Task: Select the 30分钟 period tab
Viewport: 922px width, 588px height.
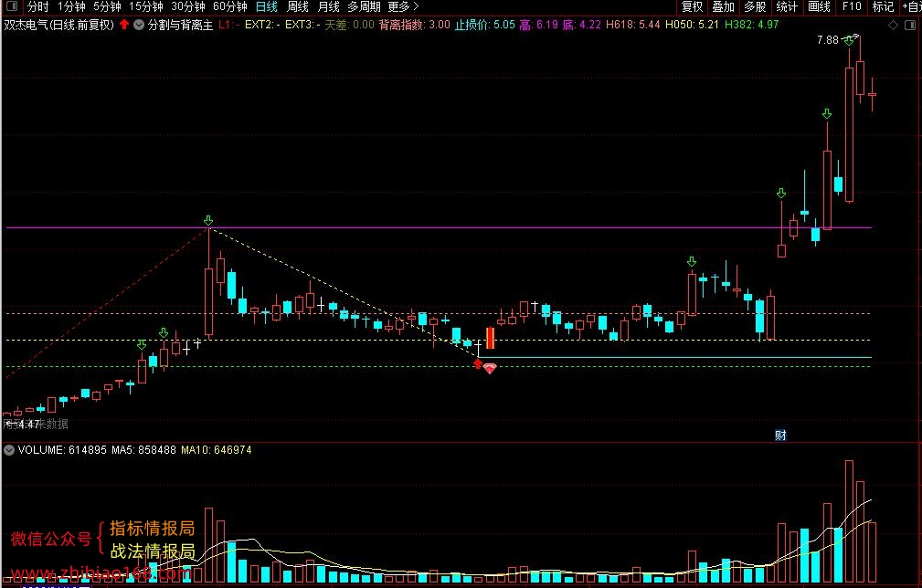Action: 188,6
